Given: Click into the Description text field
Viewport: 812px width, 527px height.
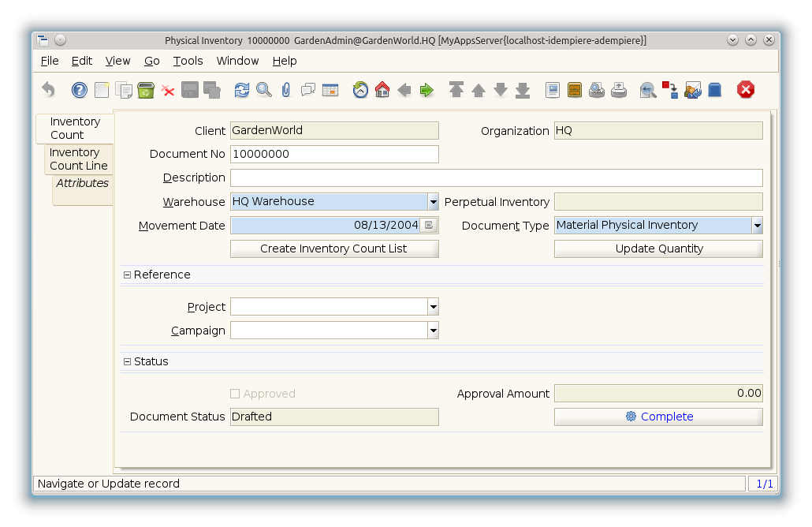Looking at the screenshot, I should tap(496, 178).
